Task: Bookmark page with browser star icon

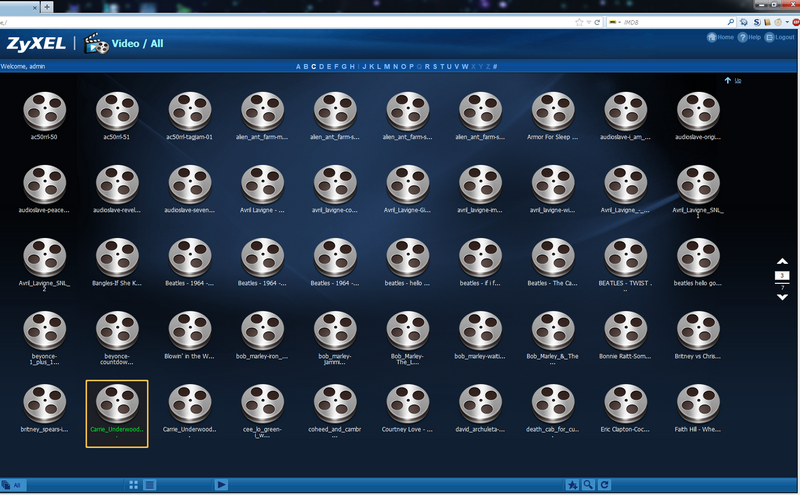Action: point(579,22)
